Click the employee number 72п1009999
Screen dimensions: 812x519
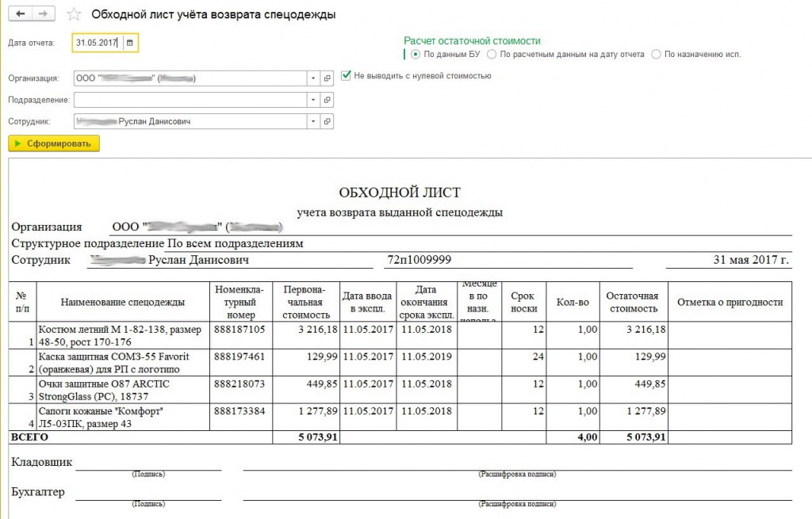[419, 260]
